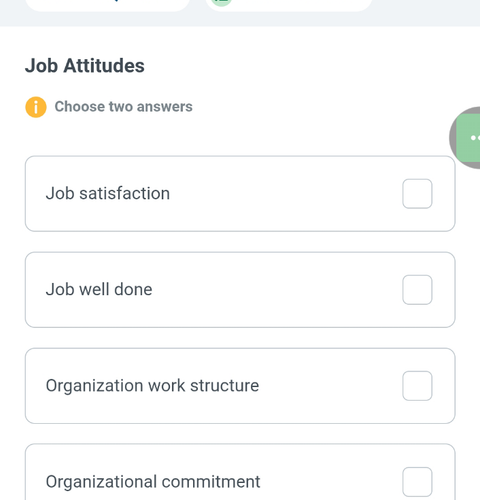
Task: Click the Choose two answers hint text
Action: click(124, 107)
